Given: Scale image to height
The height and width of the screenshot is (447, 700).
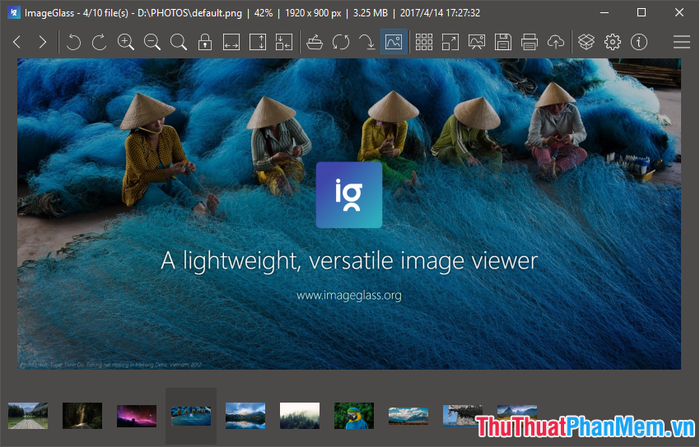Looking at the screenshot, I should 258,42.
